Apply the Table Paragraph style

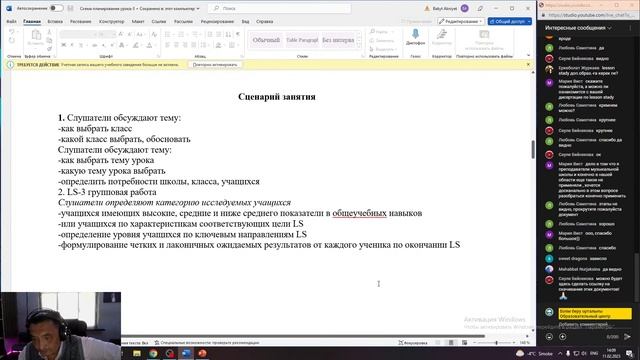coord(302,40)
